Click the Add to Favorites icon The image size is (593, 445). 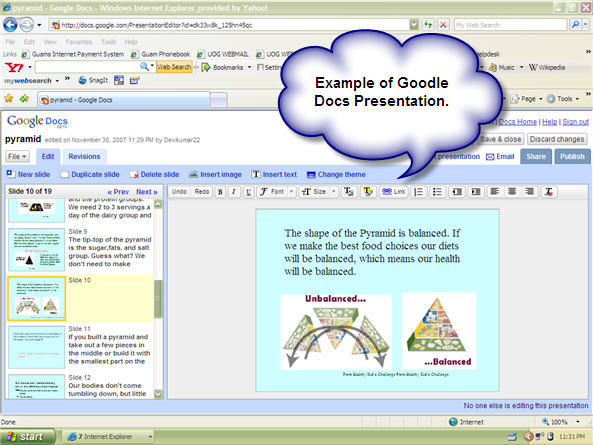click(25, 99)
